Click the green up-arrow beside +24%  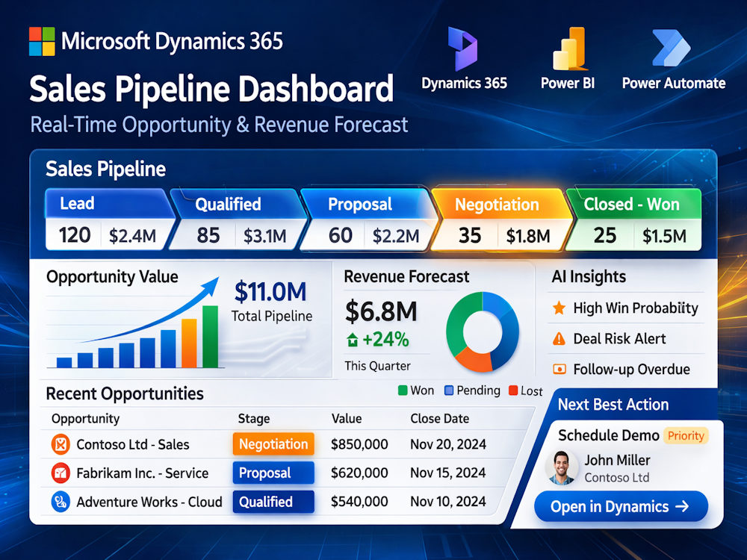[353, 340]
